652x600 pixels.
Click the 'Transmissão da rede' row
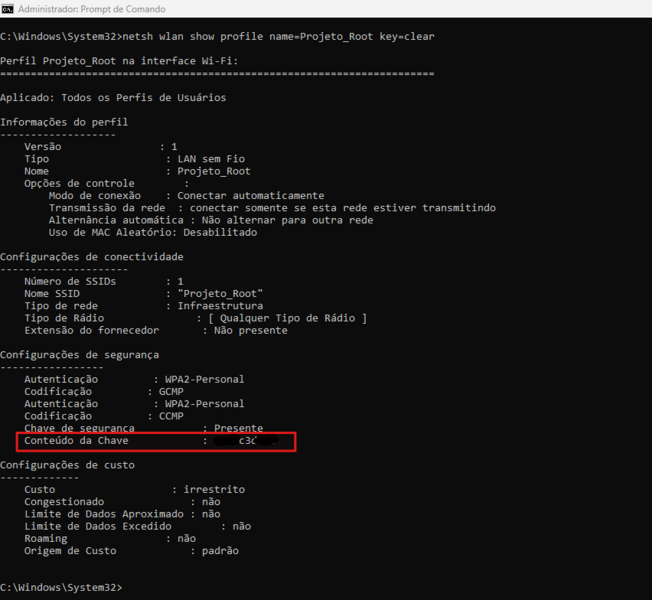[x=272, y=208]
